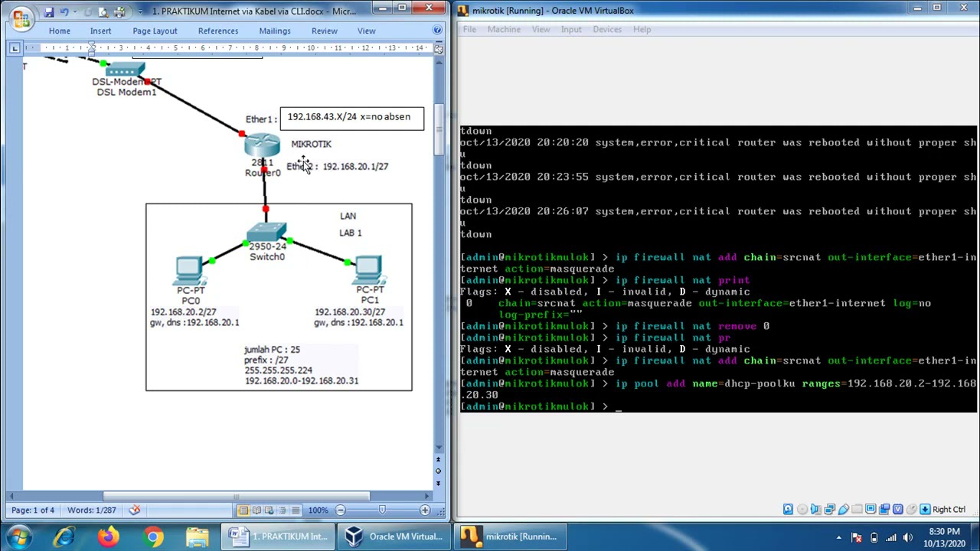
Task: Click VirtualBox network adapter status icon
Action: (x=829, y=510)
